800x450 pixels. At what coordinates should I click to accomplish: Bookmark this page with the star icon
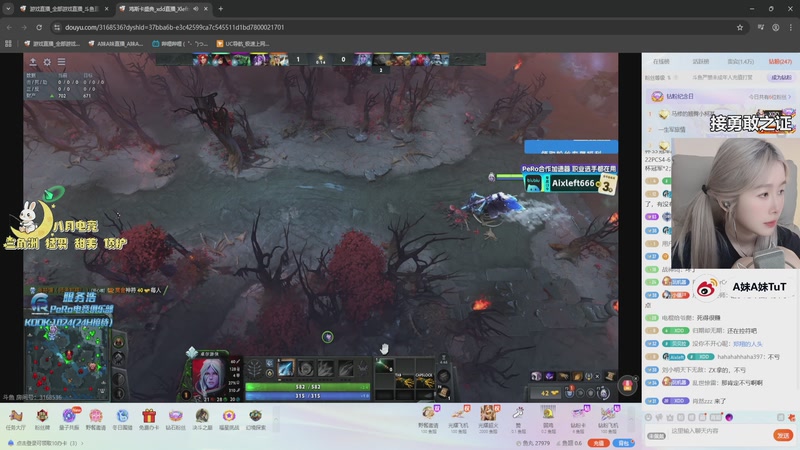(740, 28)
